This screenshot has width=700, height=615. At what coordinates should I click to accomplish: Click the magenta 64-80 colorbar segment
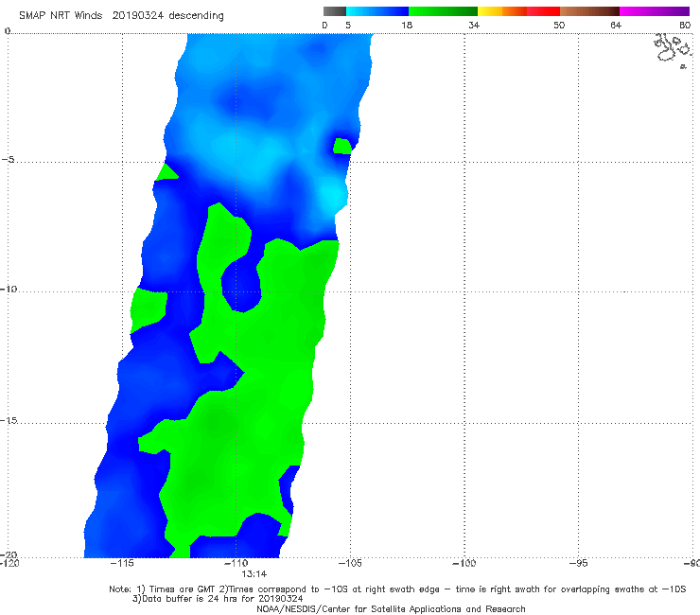(655, 11)
